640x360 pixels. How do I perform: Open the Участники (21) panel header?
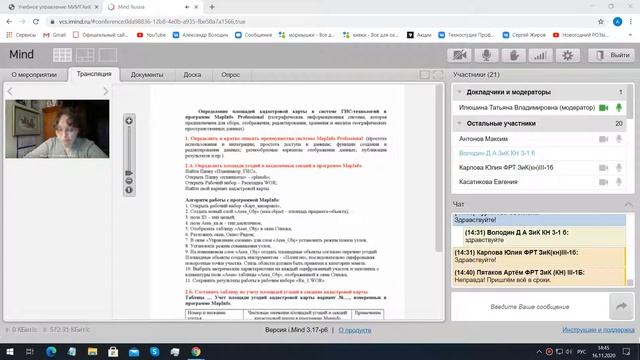tap(476, 75)
